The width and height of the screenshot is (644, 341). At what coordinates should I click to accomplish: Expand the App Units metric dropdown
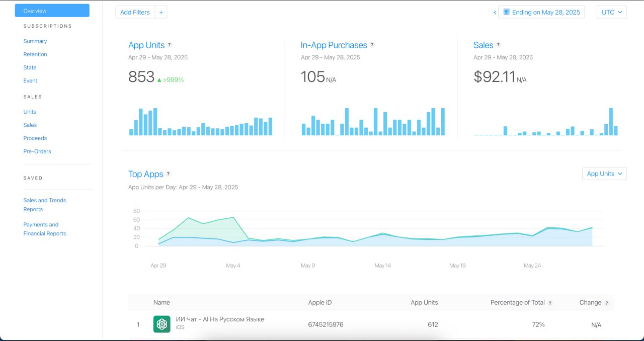(604, 174)
